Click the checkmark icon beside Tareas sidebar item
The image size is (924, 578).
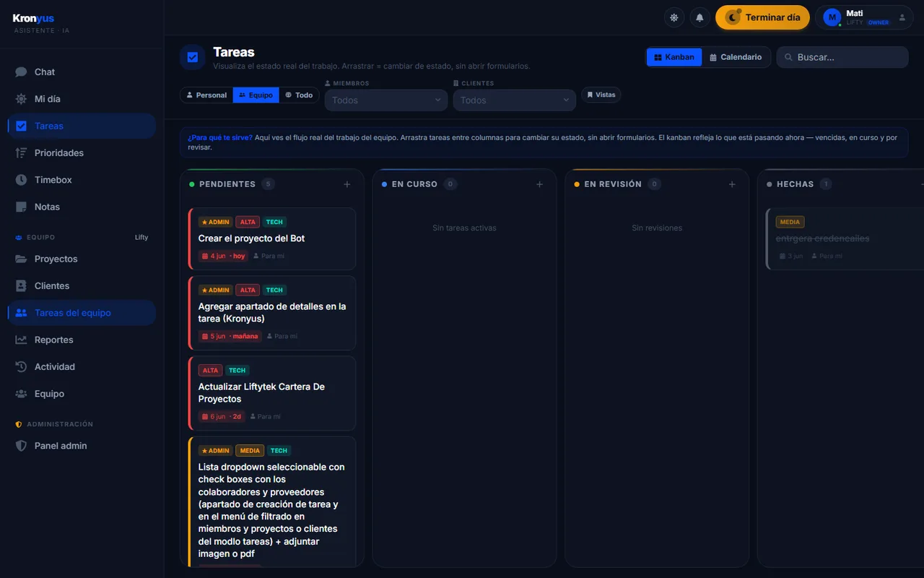click(21, 126)
